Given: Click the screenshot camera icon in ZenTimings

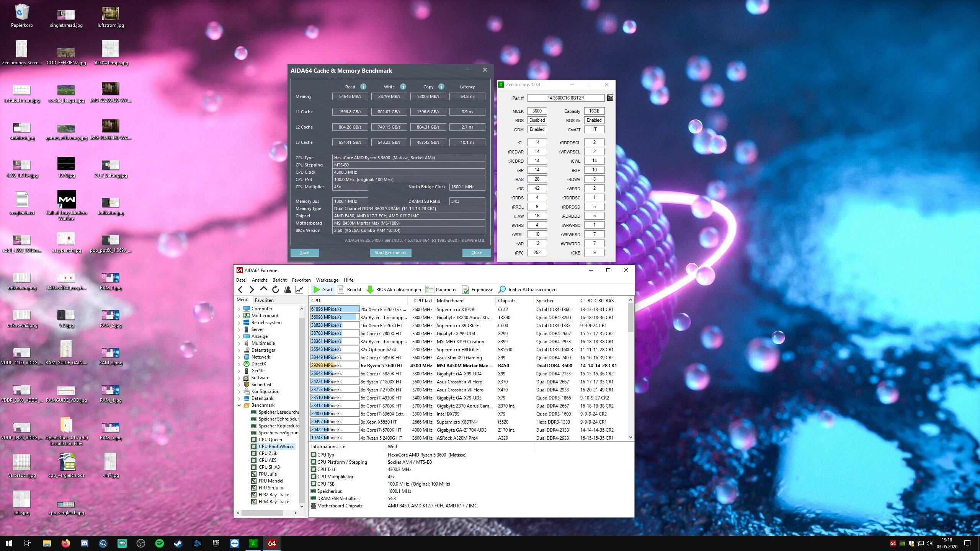Looking at the screenshot, I should click(610, 98).
